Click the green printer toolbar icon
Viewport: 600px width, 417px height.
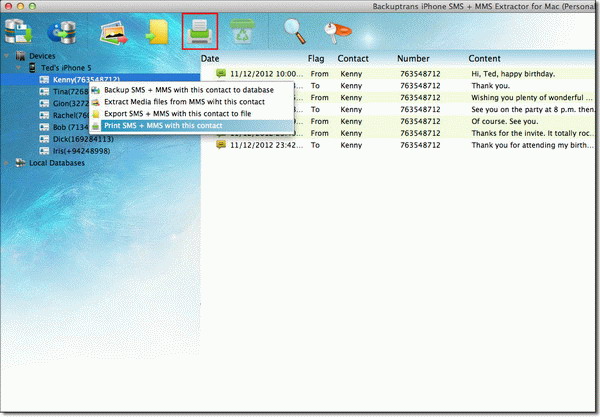pos(200,31)
